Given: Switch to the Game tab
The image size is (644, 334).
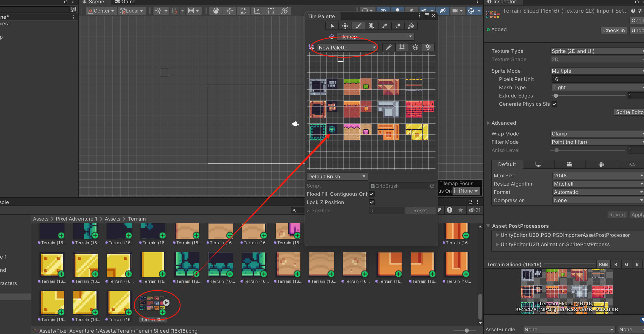Looking at the screenshot, I should coord(125,2).
